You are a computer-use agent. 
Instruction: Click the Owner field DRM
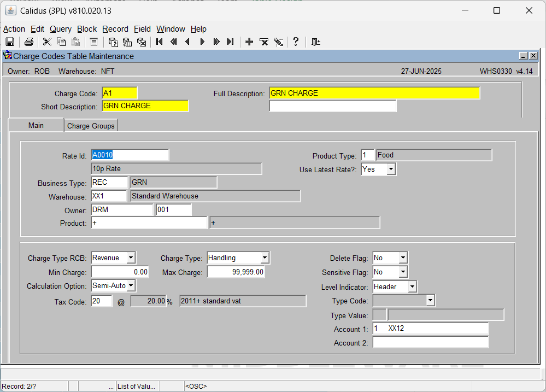[x=122, y=210]
